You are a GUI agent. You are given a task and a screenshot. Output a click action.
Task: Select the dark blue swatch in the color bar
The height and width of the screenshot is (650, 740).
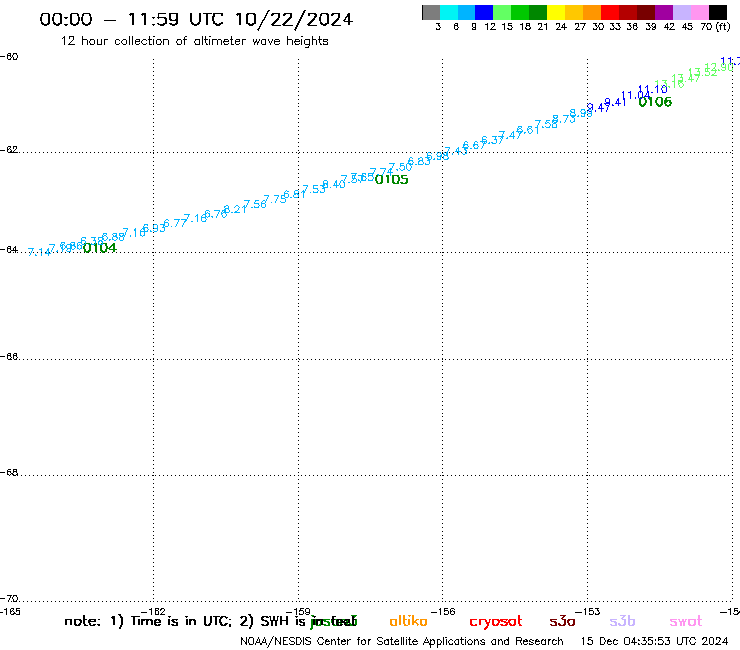(484, 12)
